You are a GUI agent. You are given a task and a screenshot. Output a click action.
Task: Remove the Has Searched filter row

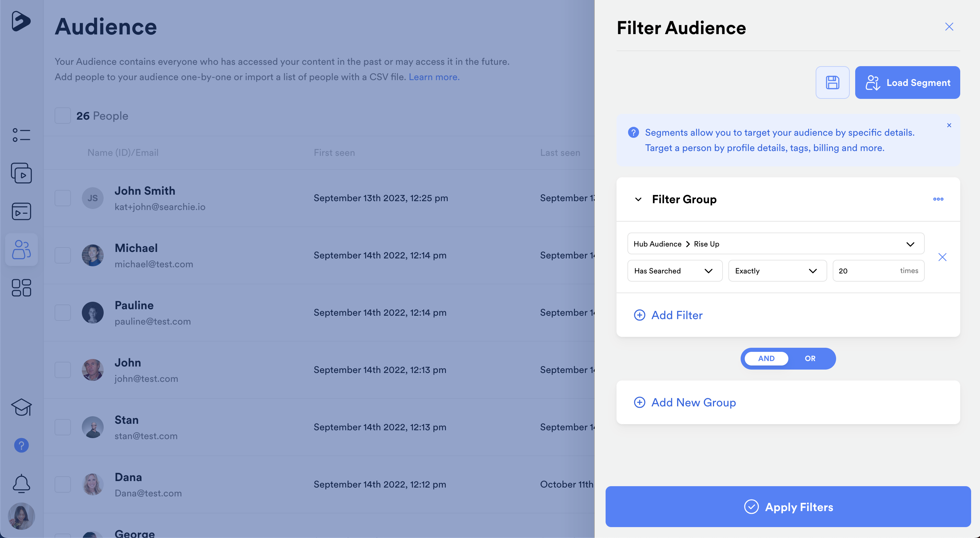[x=942, y=257]
